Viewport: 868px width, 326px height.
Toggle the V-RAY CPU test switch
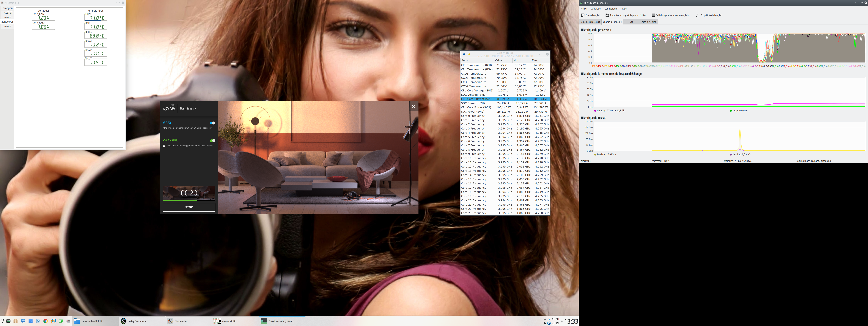[213, 123]
